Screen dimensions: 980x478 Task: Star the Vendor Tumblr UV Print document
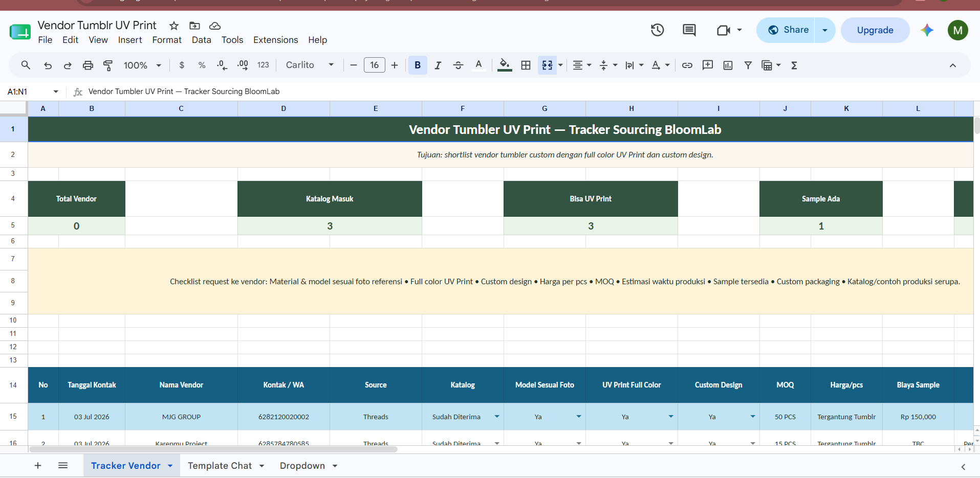point(174,26)
